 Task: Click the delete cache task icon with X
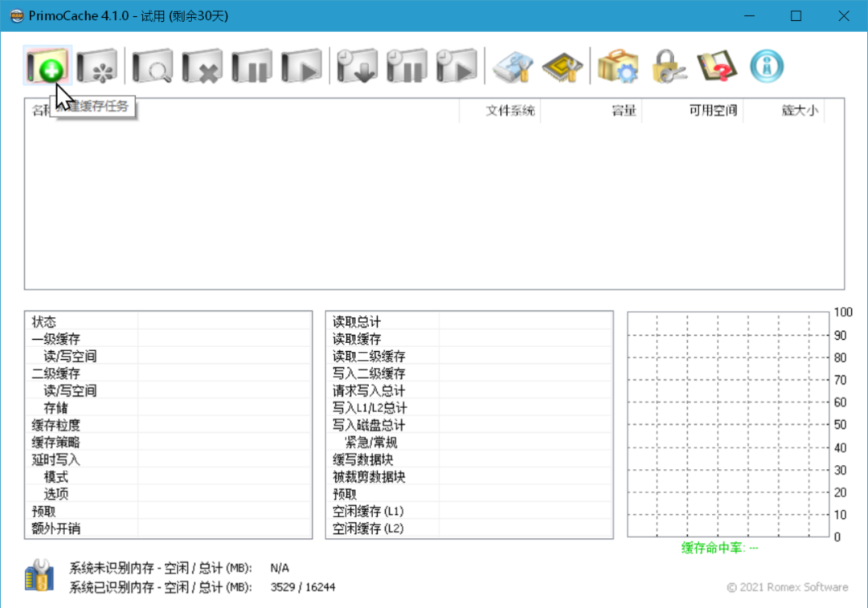coord(202,66)
